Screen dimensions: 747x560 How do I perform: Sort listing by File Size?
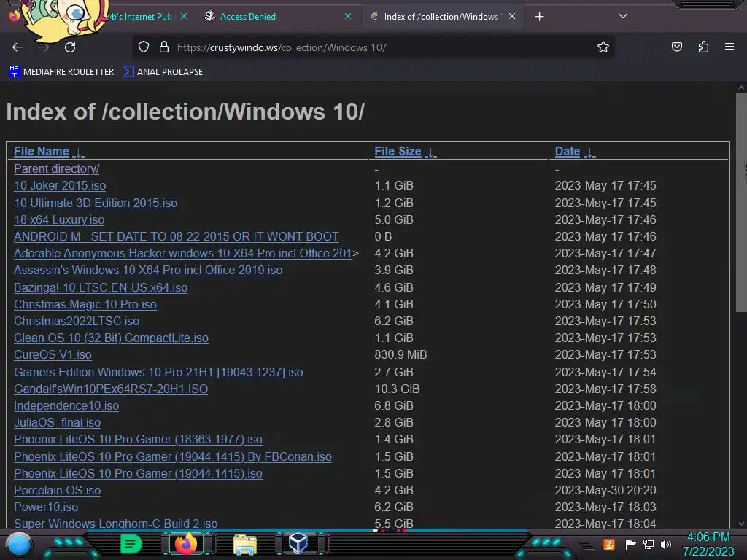point(398,152)
